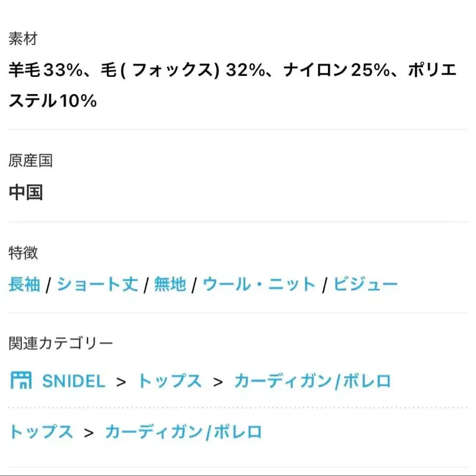Click the chevron in the bottom category row
Image resolution: width=476 pixels, height=476 pixels.
pyautogui.click(x=89, y=432)
